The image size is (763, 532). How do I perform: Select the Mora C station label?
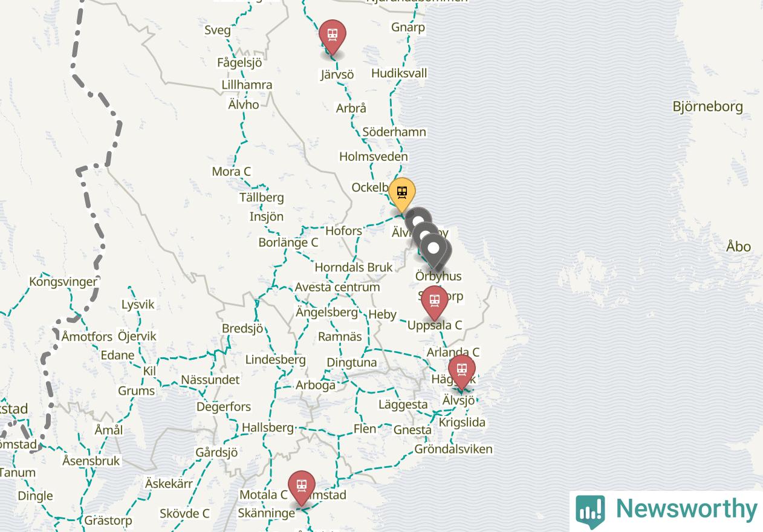click(231, 172)
